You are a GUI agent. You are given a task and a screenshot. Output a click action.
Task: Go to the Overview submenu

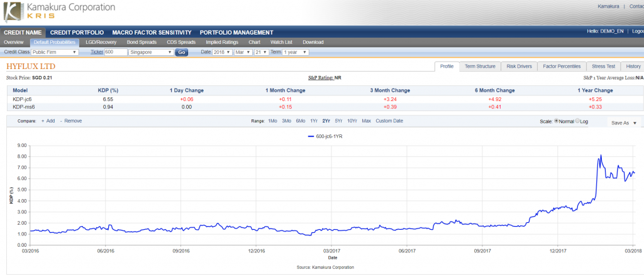13,42
